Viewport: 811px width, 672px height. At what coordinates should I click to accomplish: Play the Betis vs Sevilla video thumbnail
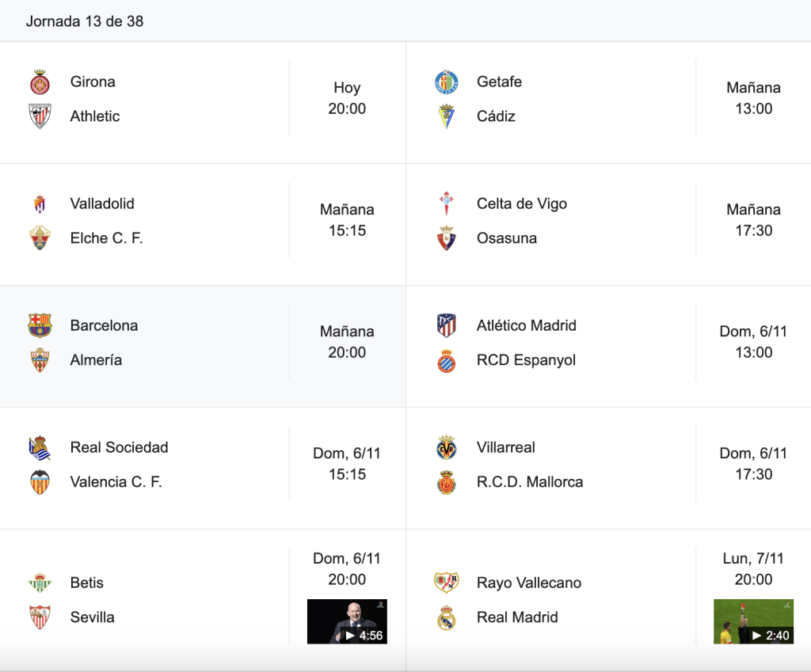click(347, 621)
